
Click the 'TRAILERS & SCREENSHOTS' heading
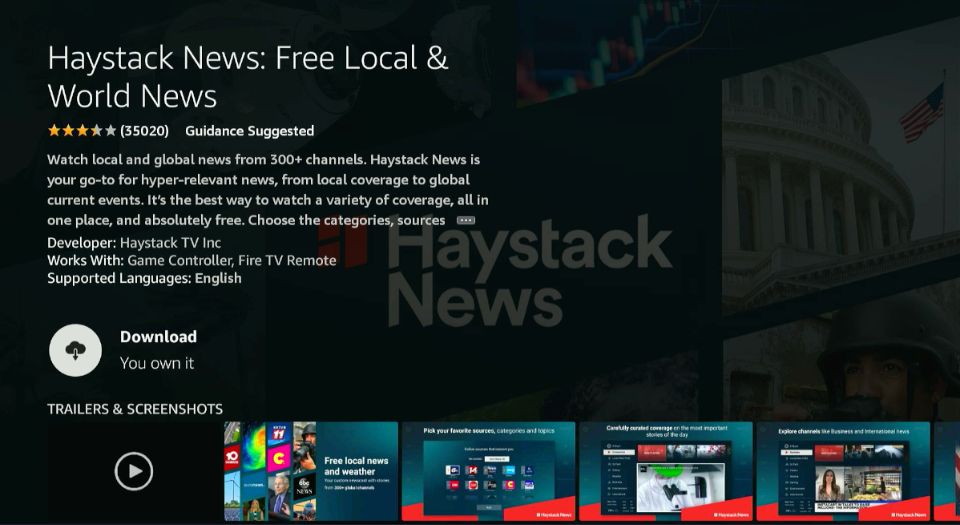pos(135,409)
